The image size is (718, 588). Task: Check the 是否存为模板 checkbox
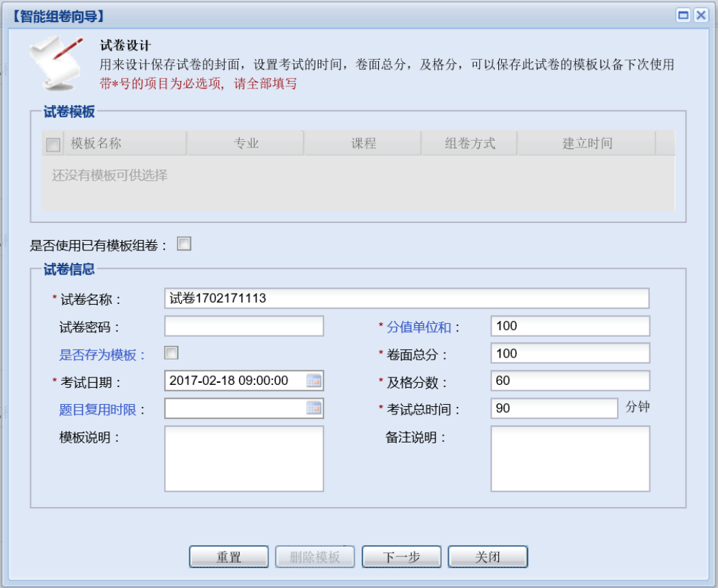coord(171,353)
